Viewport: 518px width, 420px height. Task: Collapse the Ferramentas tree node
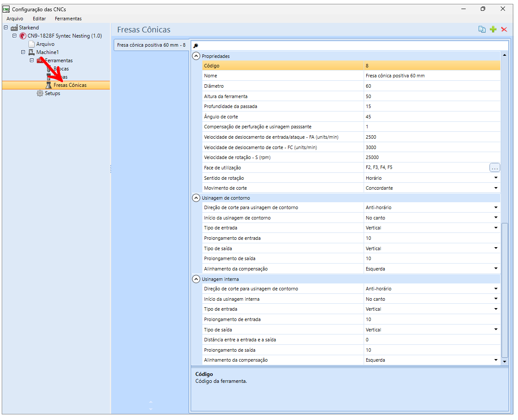click(x=32, y=60)
